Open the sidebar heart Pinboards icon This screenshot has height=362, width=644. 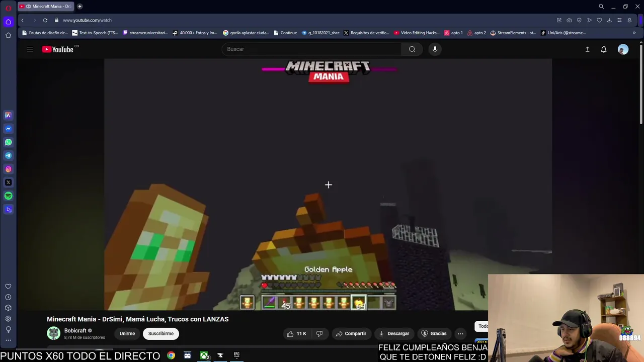click(x=8, y=286)
